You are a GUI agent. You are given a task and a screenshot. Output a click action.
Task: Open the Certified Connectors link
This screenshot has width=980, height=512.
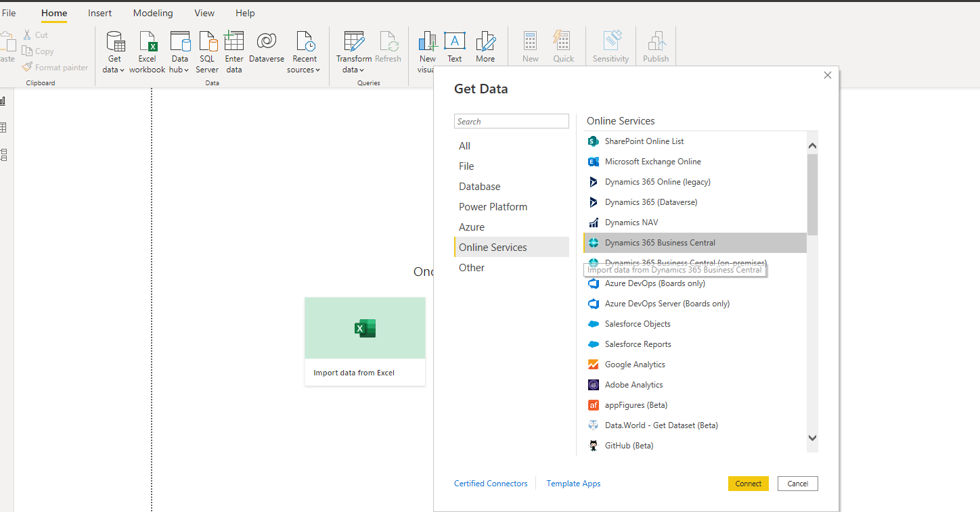(491, 484)
